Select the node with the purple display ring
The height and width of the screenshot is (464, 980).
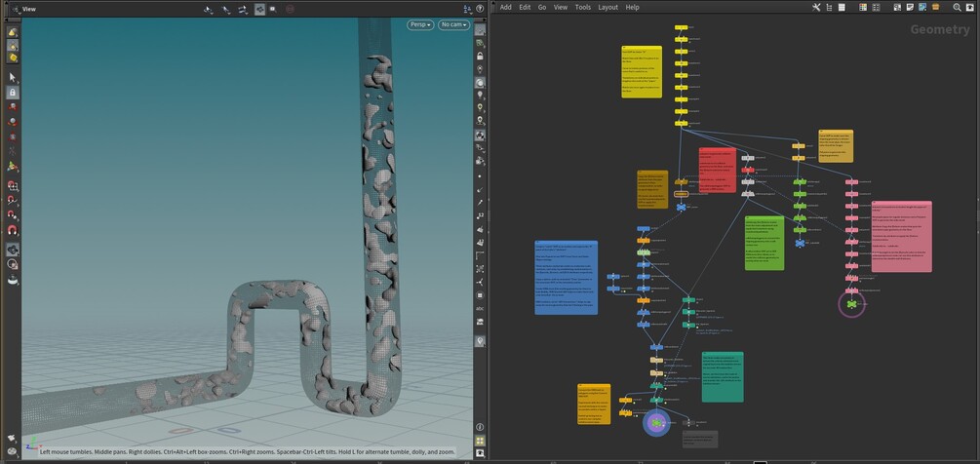656,423
